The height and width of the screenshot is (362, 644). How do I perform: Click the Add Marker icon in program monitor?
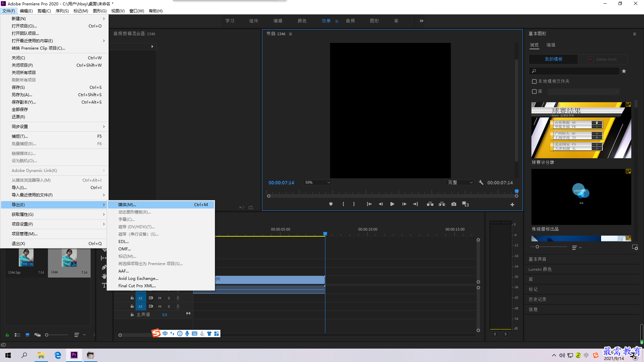point(331,204)
